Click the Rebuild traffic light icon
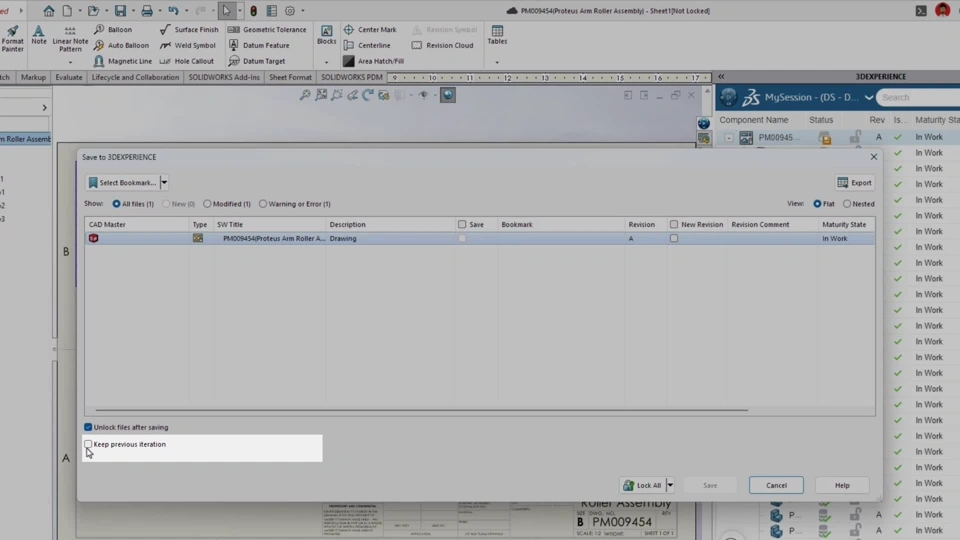The height and width of the screenshot is (540, 960). click(253, 10)
